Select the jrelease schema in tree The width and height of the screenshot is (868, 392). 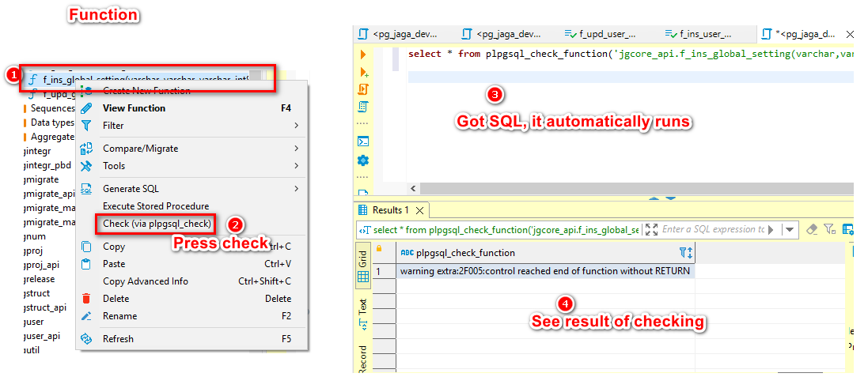(40, 279)
